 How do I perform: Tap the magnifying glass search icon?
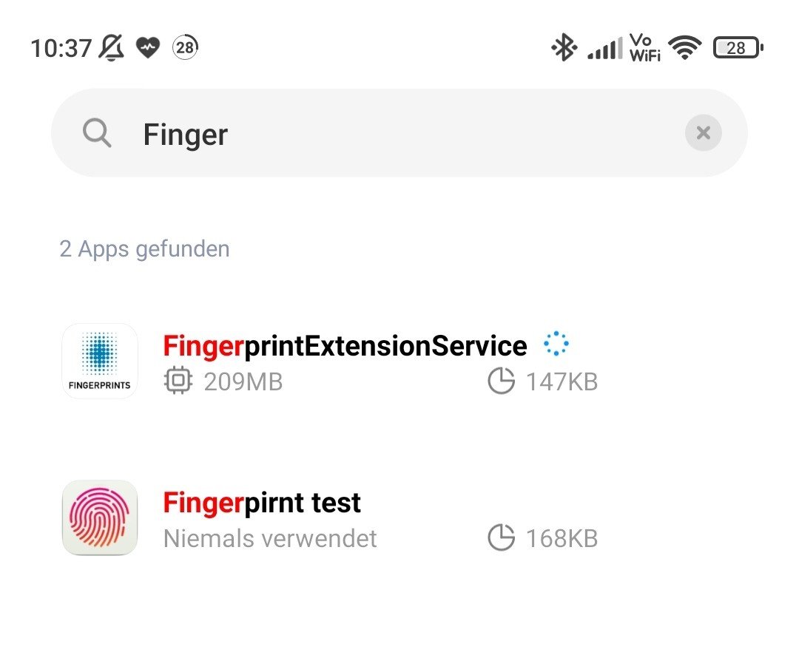click(97, 133)
